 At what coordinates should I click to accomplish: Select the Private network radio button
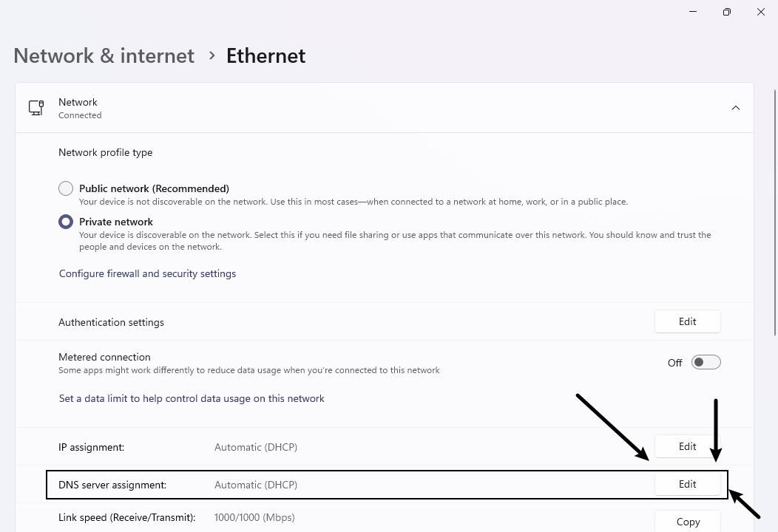click(66, 222)
